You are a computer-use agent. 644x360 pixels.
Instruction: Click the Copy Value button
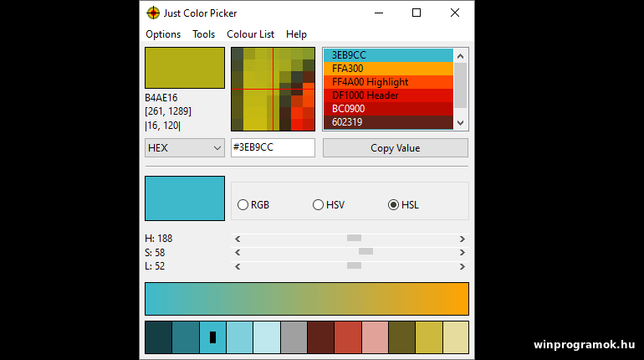coord(395,148)
